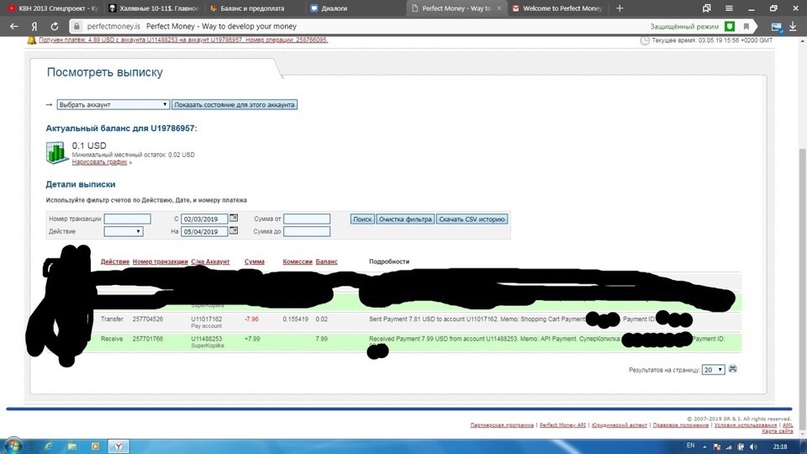
Task: Open 'Правовое положение' footer link
Action: pos(680,425)
